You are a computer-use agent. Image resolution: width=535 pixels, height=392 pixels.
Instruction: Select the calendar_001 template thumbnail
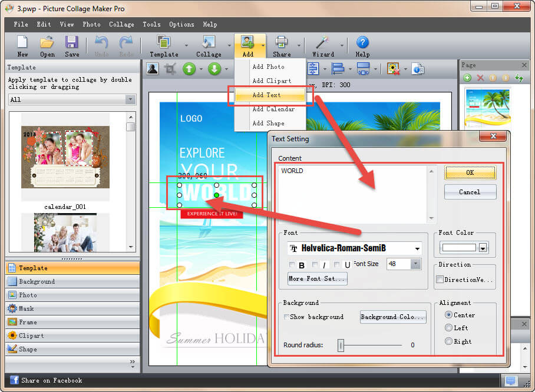point(65,157)
